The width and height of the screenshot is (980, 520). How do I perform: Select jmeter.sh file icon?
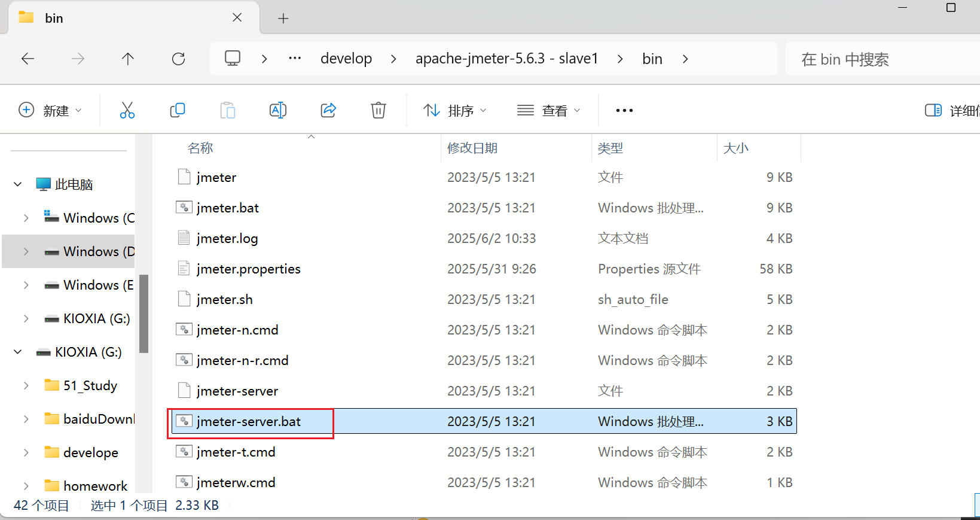point(184,299)
